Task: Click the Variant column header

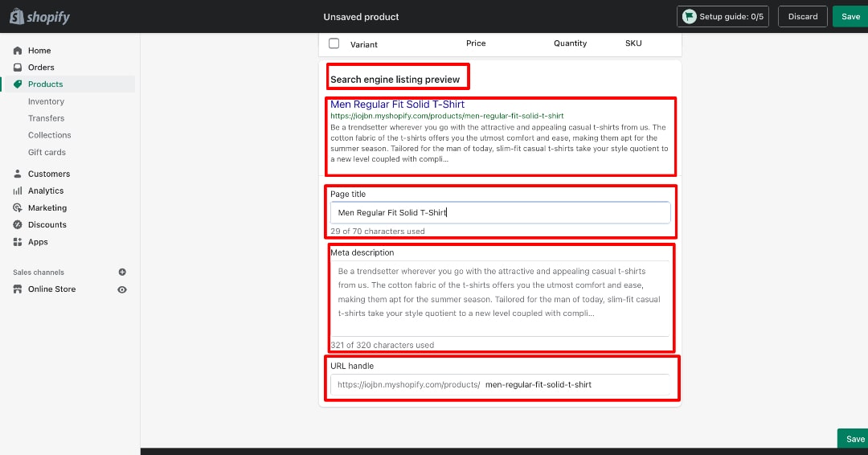Action: point(364,44)
